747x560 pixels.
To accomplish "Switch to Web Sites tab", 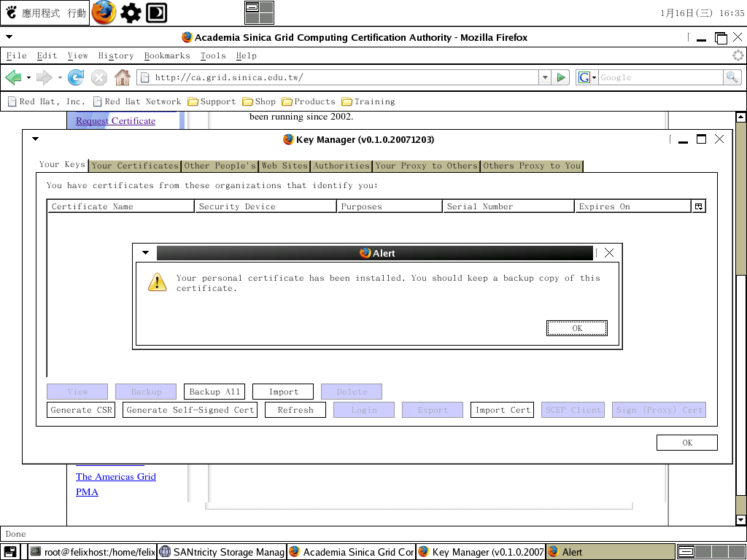I will (285, 166).
